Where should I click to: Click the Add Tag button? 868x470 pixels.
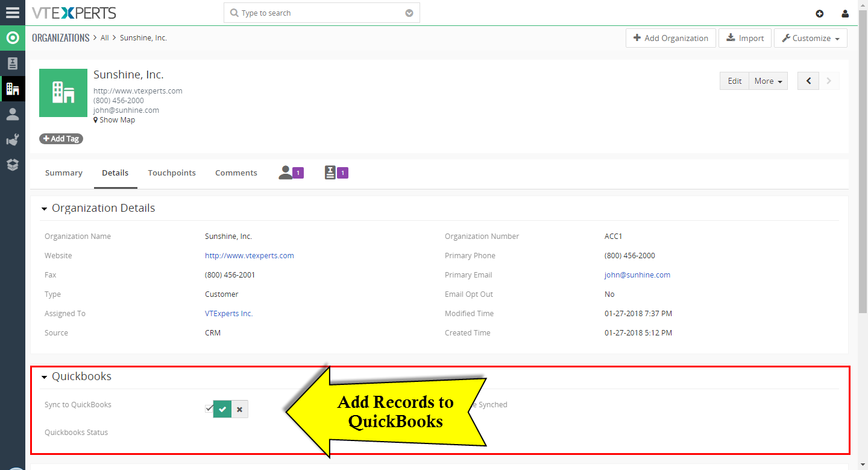pos(61,139)
